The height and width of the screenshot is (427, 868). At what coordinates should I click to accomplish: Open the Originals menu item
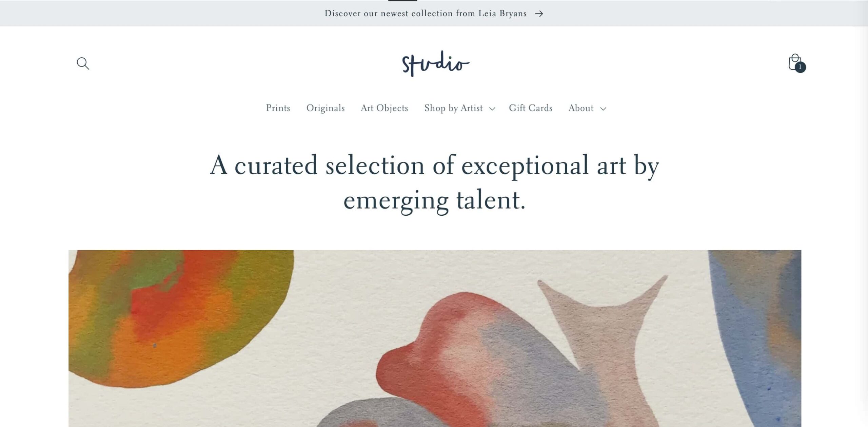(x=325, y=108)
